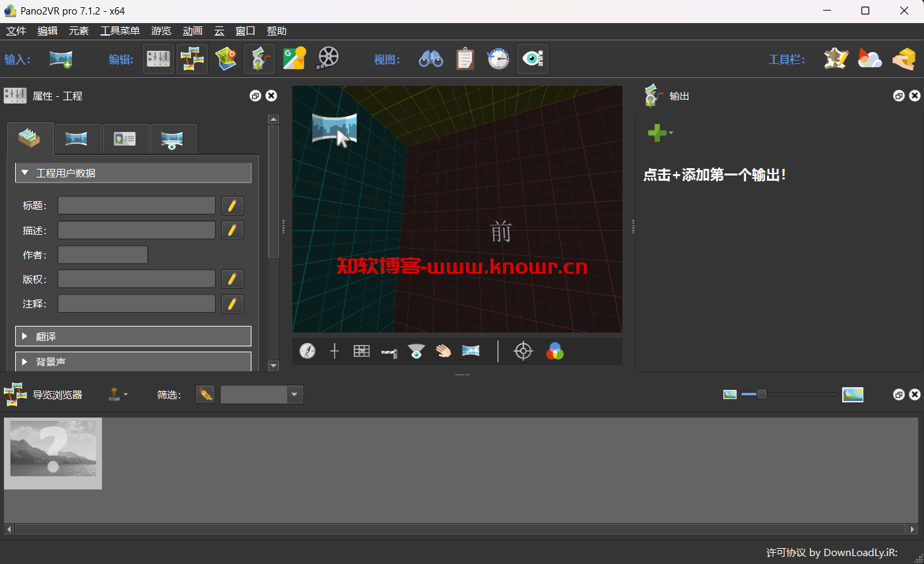Click the small thumbnail size icon
Viewport: 924px width, 564px height.
[x=730, y=394]
